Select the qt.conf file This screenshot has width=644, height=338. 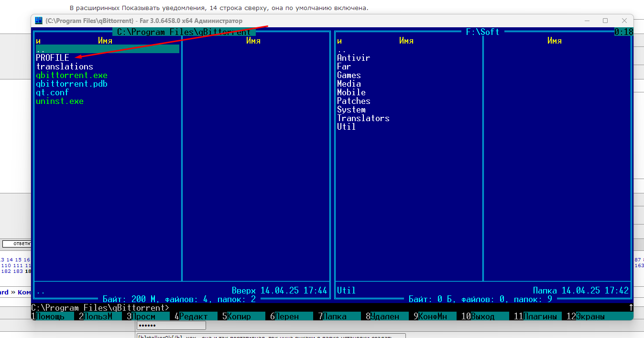pyautogui.click(x=53, y=92)
